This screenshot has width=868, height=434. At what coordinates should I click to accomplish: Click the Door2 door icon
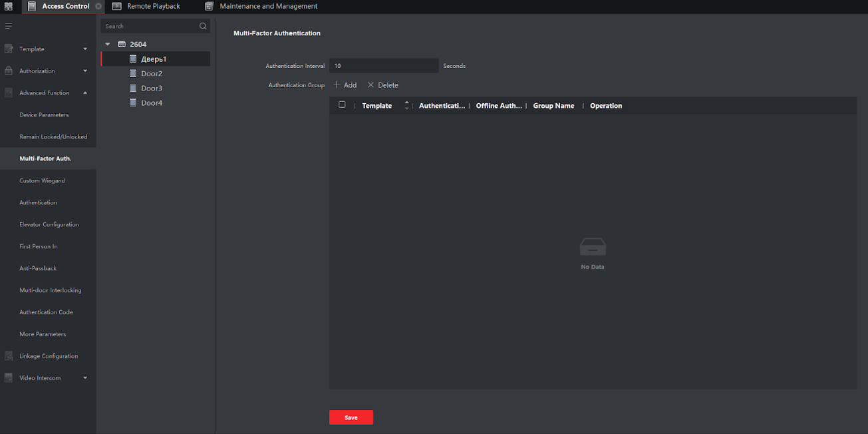[x=133, y=74]
